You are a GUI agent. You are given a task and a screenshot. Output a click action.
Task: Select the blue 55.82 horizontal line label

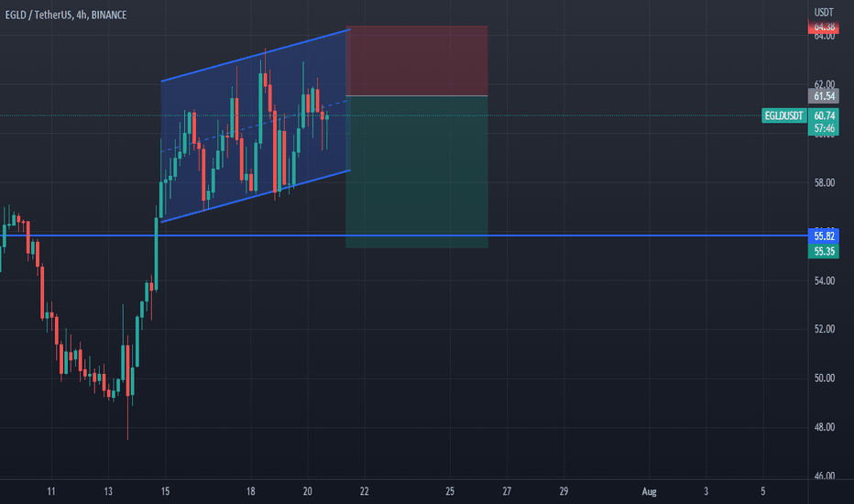(x=824, y=236)
